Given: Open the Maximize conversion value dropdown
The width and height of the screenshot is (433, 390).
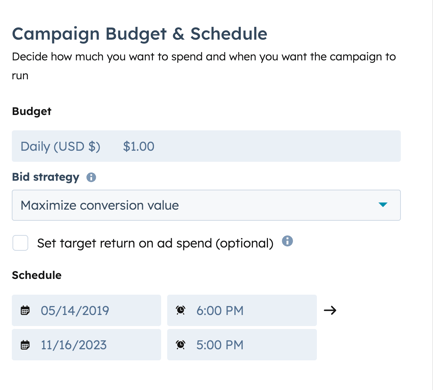Looking at the screenshot, I should point(206,205).
